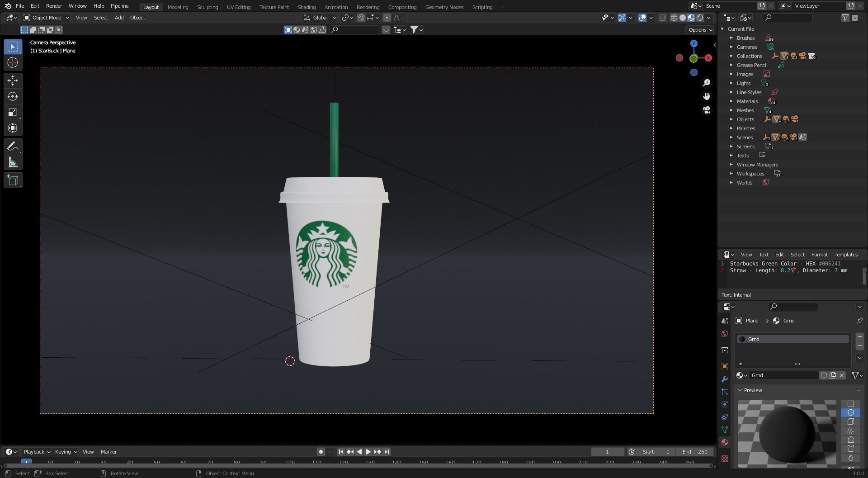Play the animation forward
This screenshot has height=478, width=868.
[x=368, y=452]
